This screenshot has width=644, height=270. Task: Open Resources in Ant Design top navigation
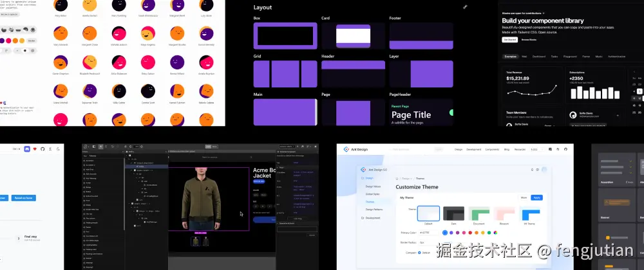pyautogui.click(x=520, y=150)
